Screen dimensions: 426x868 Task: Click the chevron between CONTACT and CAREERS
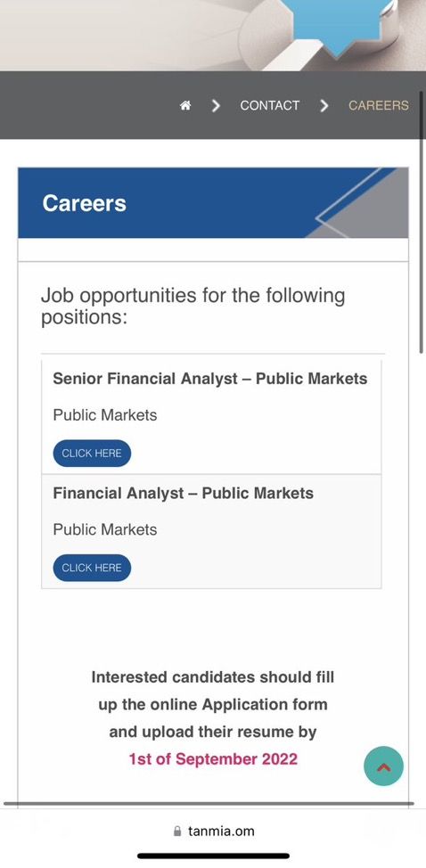324,105
